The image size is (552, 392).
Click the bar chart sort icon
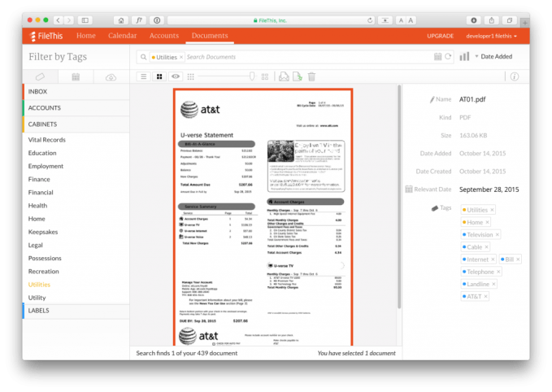click(x=464, y=56)
